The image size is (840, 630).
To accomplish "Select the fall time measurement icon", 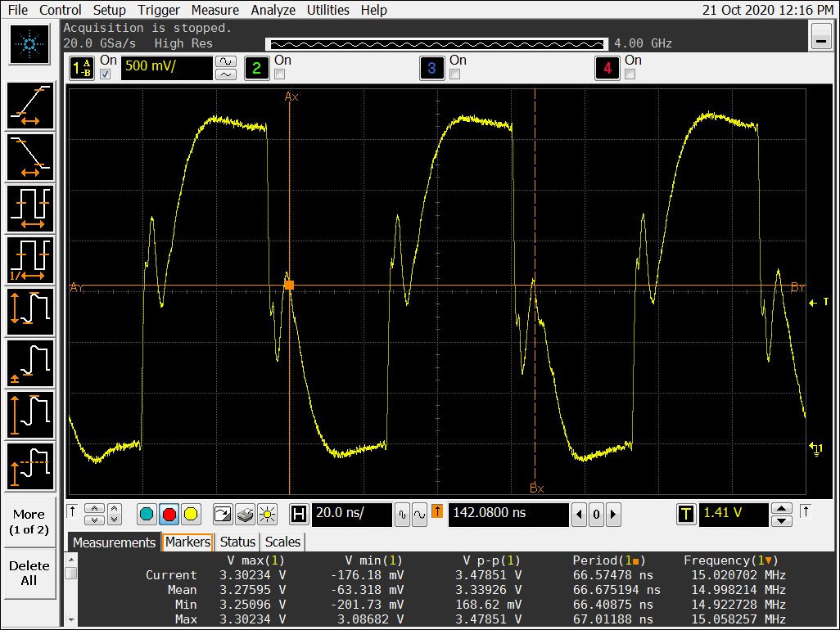I will tap(30, 157).
